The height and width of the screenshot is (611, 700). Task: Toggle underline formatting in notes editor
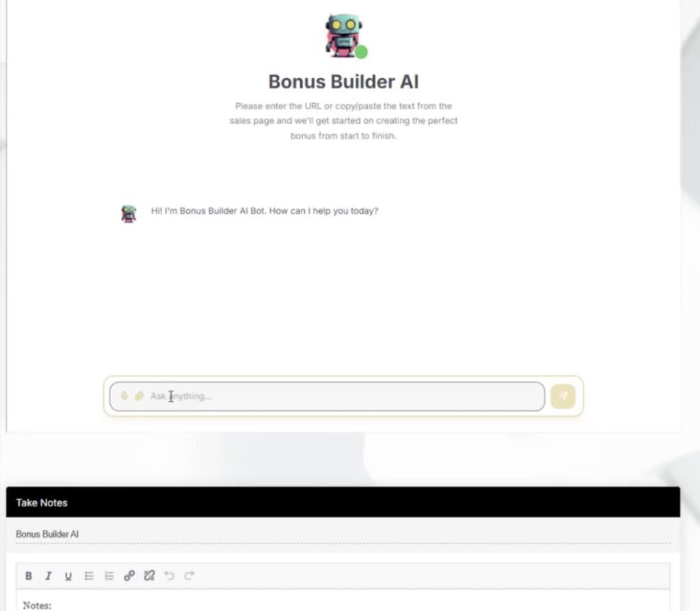point(68,576)
